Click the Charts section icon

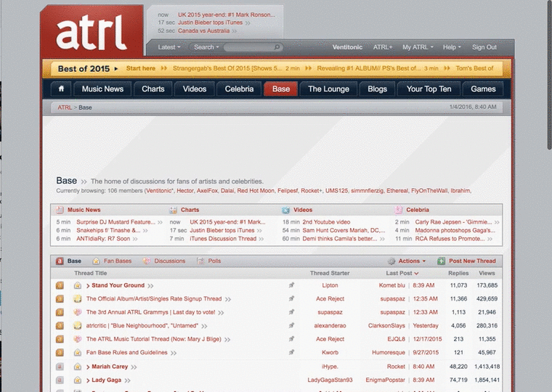(173, 210)
